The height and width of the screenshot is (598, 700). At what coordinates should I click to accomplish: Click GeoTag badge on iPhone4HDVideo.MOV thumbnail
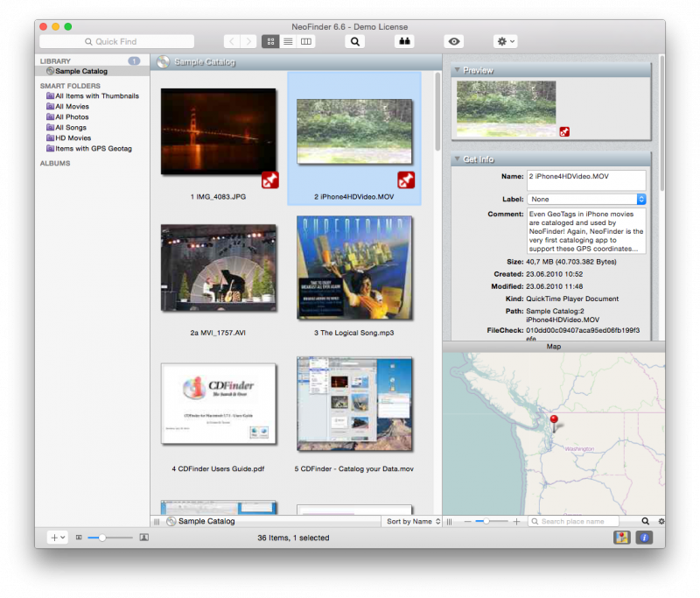pyautogui.click(x=406, y=180)
